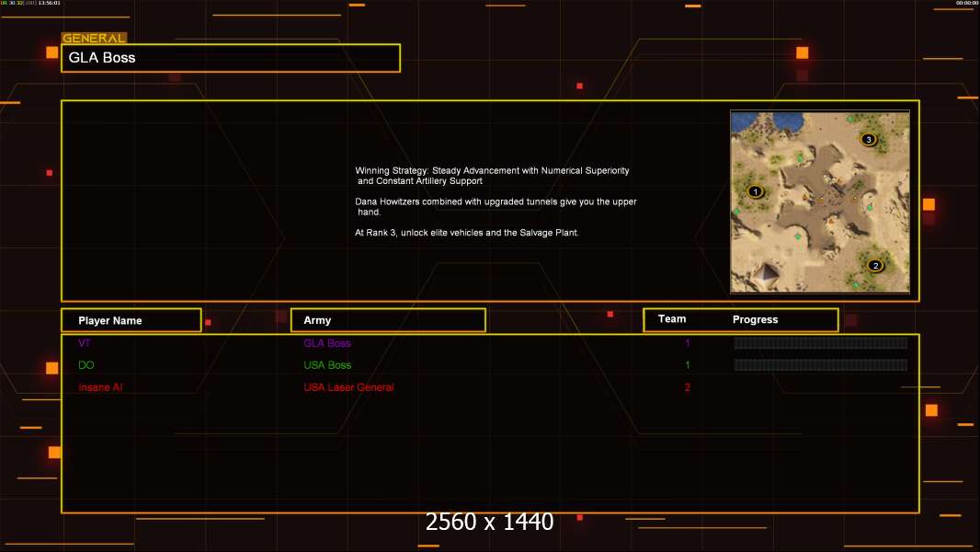The width and height of the screenshot is (980, 552).
Task: Select the GLA Boss general name field
Action: pos(231,58)
